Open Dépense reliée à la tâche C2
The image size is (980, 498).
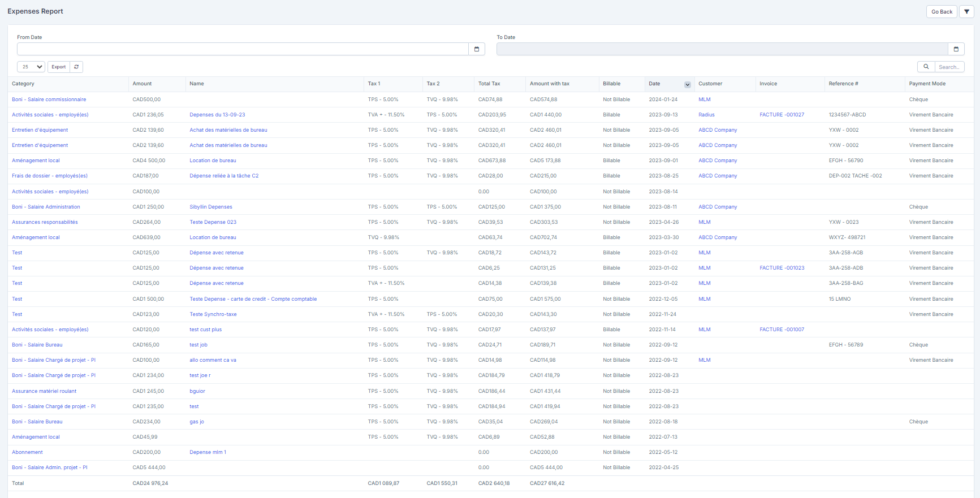pos(224,176)
